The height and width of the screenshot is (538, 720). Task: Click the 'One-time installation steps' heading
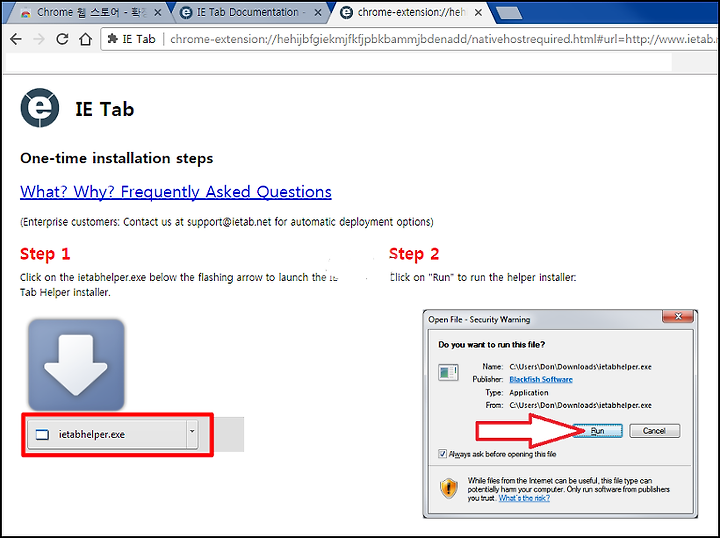[117, 158]
